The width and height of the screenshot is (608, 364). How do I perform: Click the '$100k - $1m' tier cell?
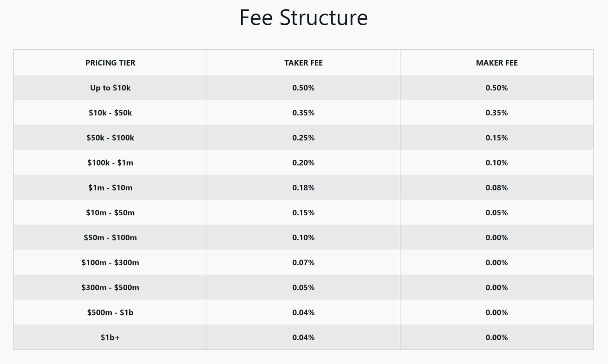point(110,163)
